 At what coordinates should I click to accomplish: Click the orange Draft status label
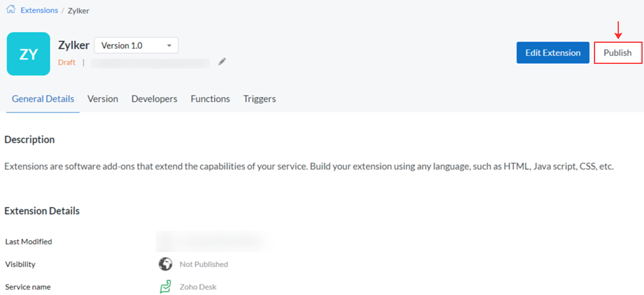click(x=67, y=62)
